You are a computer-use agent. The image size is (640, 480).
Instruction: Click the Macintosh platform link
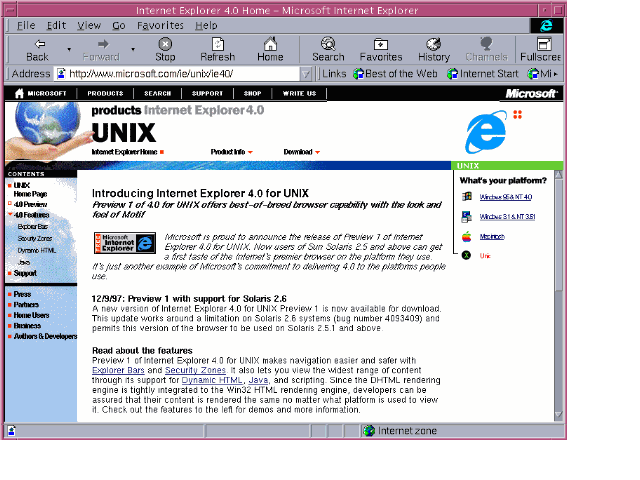[492, 237]
